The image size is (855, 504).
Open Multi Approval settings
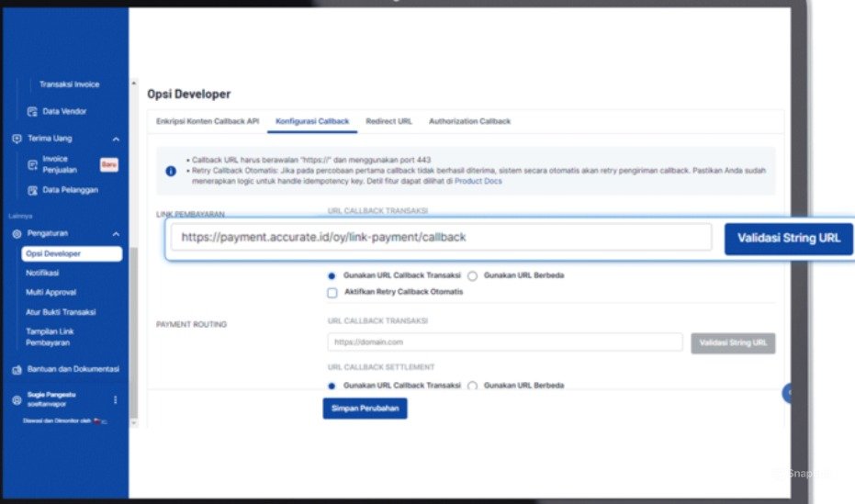coord(51,293)
